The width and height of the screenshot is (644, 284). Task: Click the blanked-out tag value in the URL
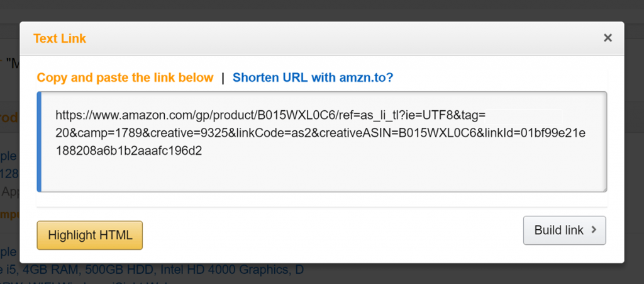coord(524,115)
